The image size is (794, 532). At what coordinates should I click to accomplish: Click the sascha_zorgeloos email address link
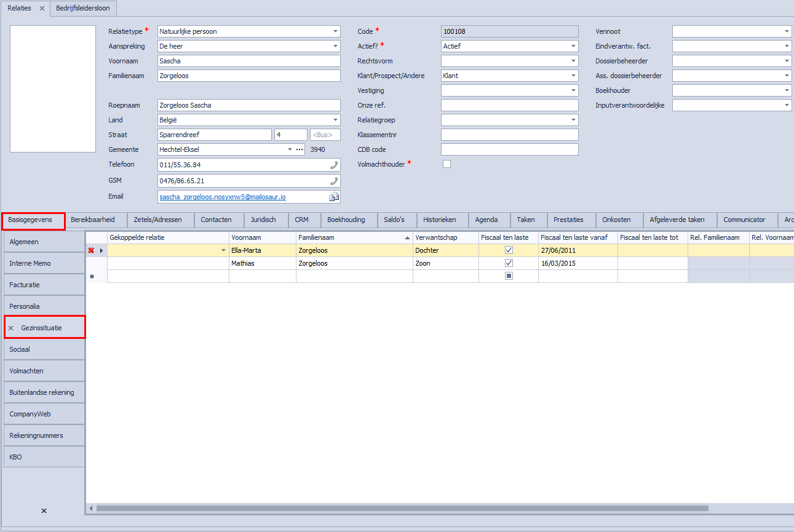click(x=223, y=197)
